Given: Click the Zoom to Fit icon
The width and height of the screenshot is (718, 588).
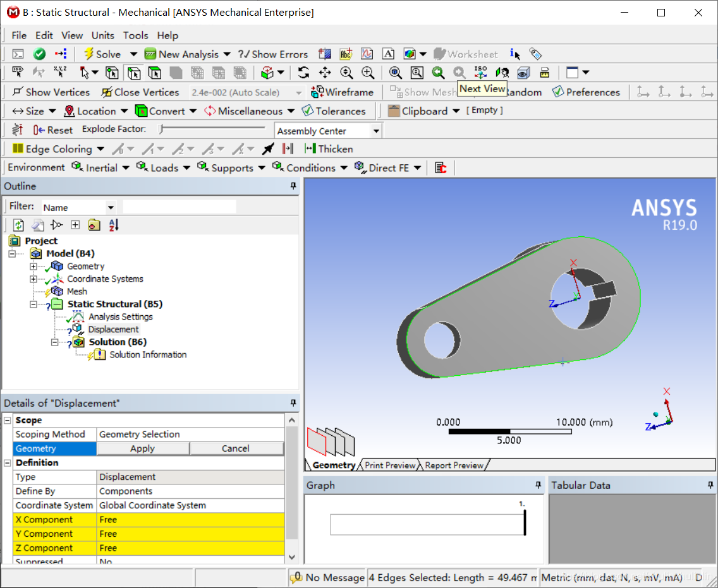Looking at the screenshot, I should tap(395, 73).
